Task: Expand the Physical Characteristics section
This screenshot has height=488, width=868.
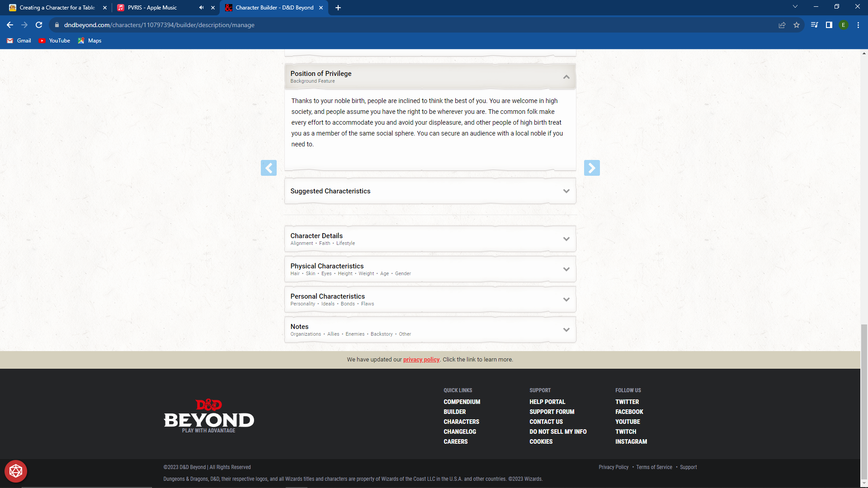Action: [x=566, y=269]
